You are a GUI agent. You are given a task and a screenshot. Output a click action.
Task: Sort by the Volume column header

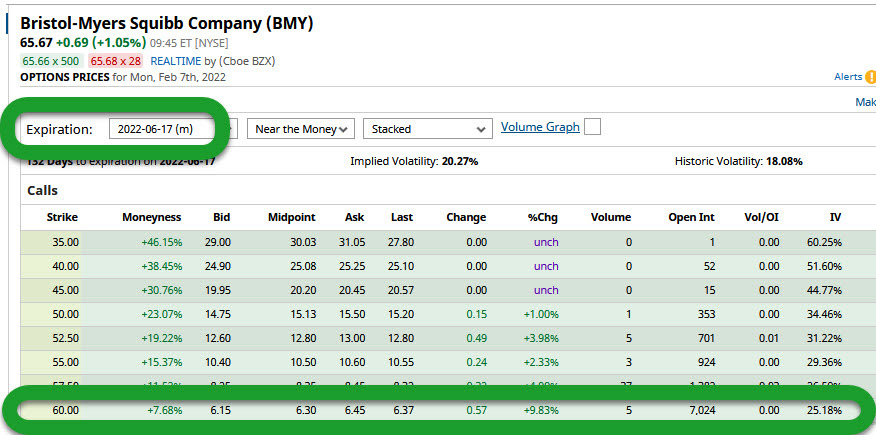pyautogui.click(x=611, y=218)
